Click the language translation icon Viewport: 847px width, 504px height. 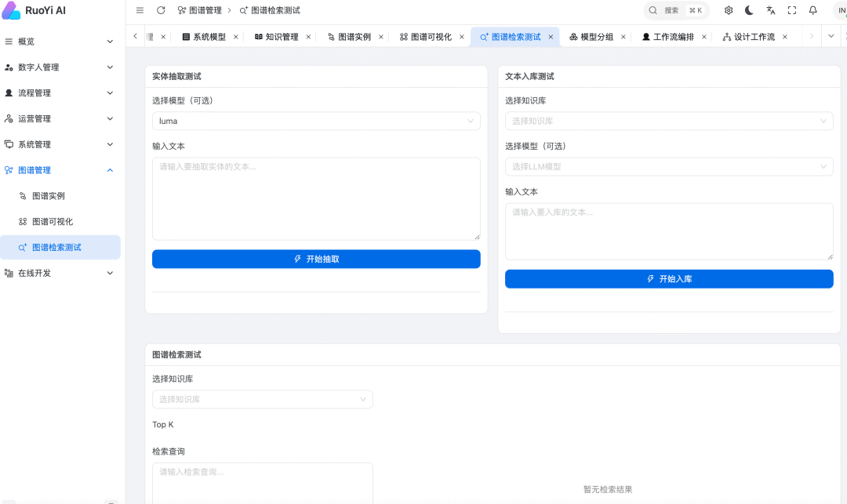tap(770, 10)
